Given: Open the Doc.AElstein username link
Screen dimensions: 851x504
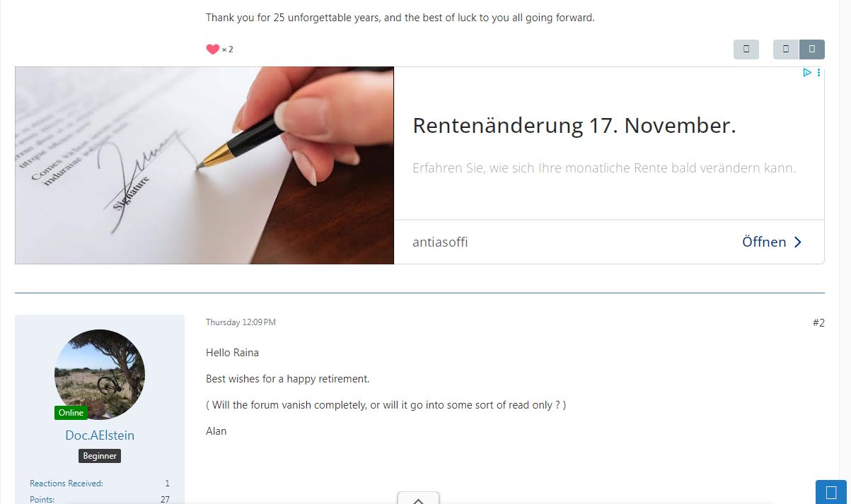Looking at the screenshot, I should point(100,435).
